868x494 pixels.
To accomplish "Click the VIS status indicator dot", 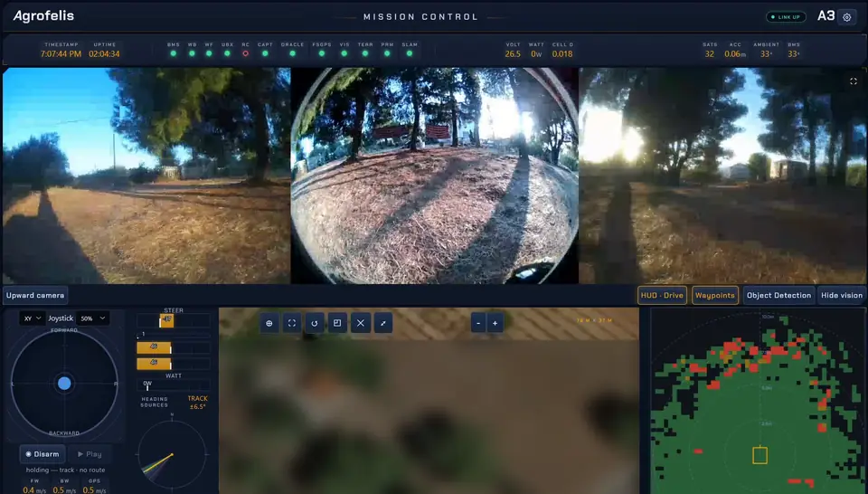I will [x=344, y=53].
